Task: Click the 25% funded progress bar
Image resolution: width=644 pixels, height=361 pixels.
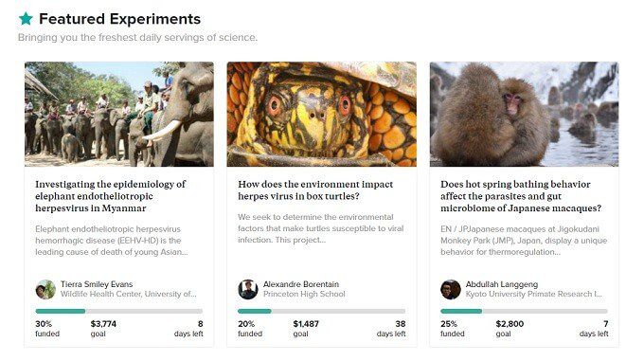Action: pyautogui.click(x=524, y=312)
